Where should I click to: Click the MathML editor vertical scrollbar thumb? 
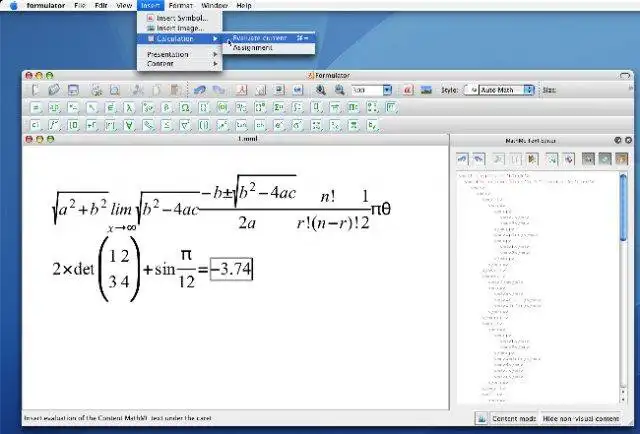pyautogui.click(x=623, y=207)
